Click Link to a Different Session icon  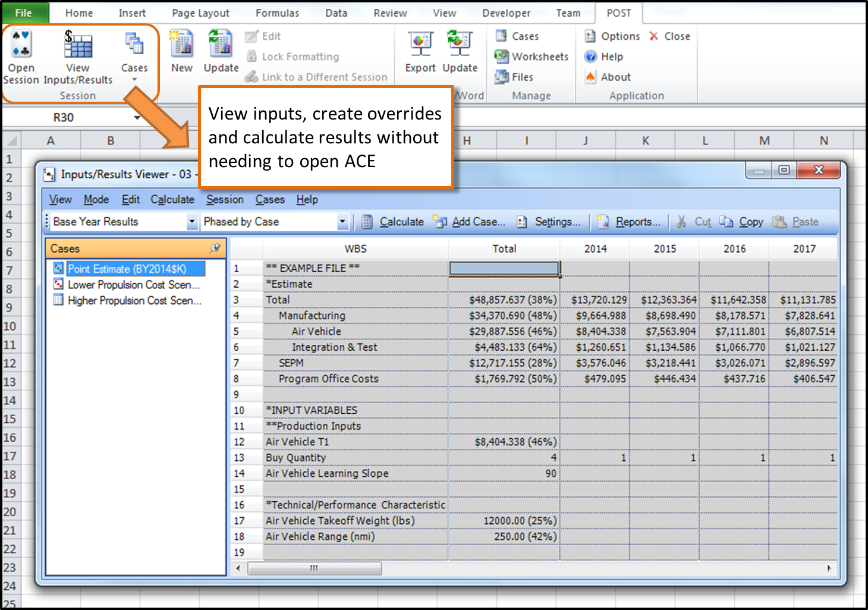coord(251,77)
